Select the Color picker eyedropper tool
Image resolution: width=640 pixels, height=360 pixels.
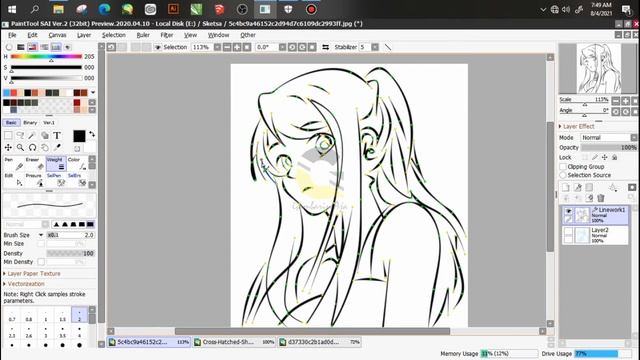(x=57, y=147)
